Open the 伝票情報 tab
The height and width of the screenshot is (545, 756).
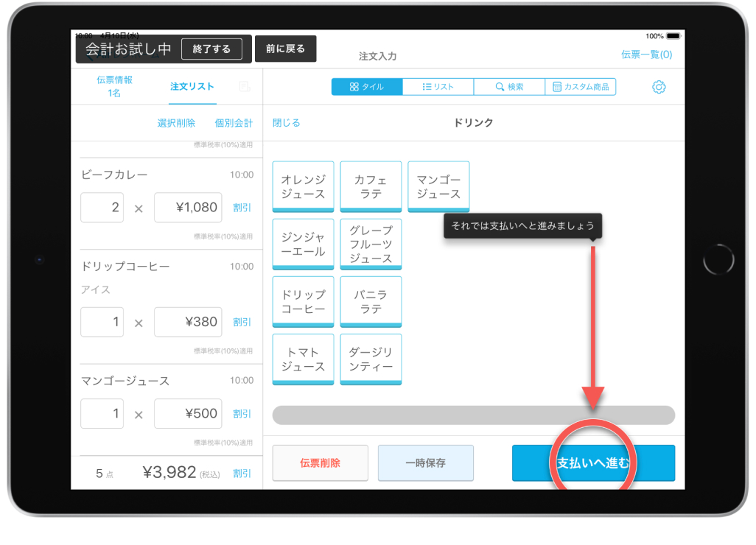[x=114, y=86]
